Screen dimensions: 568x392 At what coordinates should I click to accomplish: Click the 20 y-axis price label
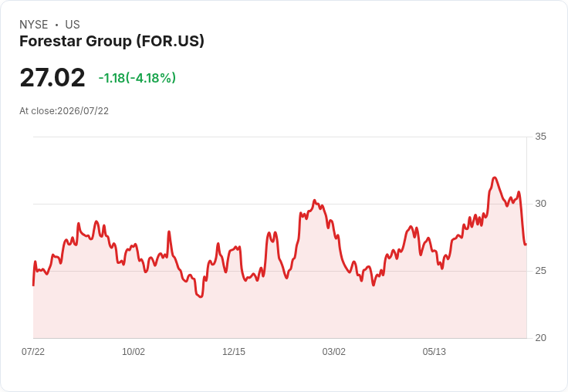point(540,338)
